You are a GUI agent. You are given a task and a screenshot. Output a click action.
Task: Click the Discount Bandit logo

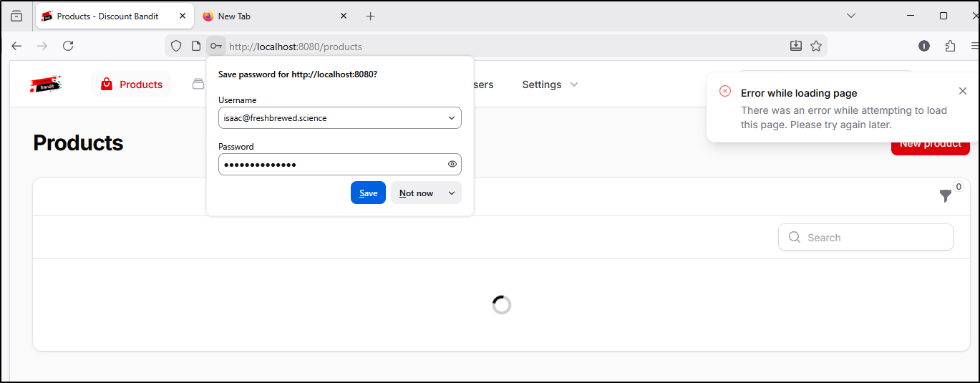click(x=47, y=84)
